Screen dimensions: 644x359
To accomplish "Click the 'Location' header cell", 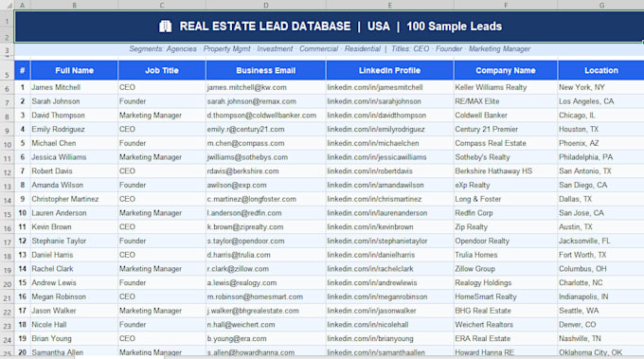I will [600, 70].
